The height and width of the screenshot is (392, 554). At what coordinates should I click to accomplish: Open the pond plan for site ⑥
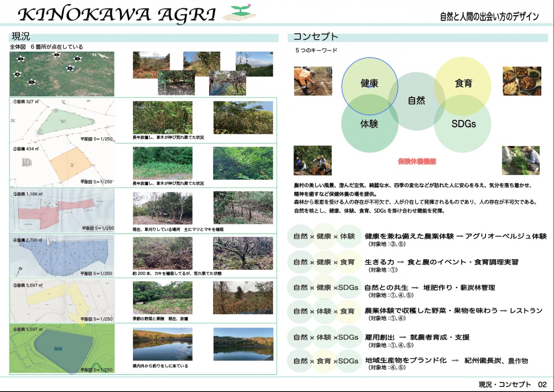click(x=62, y=348)
